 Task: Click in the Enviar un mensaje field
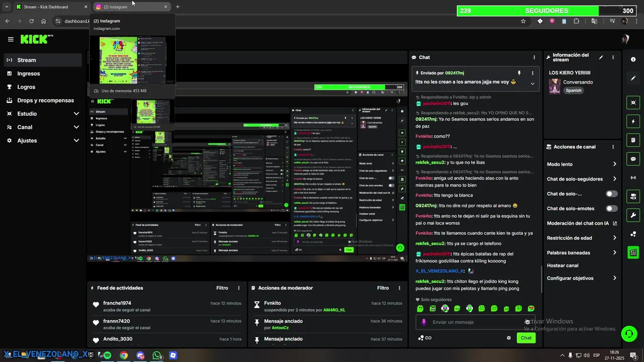pos(475,322)
